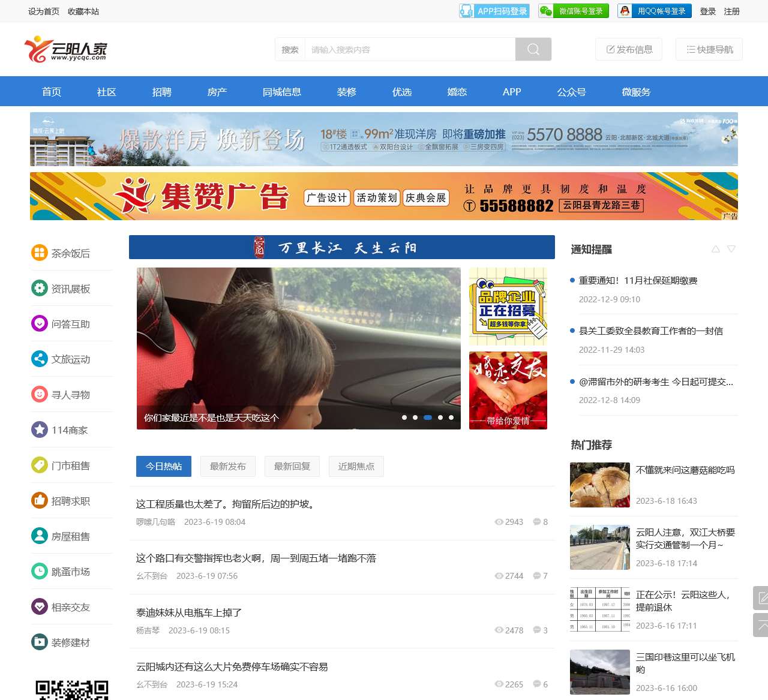Viewport: 768px width, 700px height.
Task: Open the 快捷导航 quick navigation menu
Action: (709, 49)
